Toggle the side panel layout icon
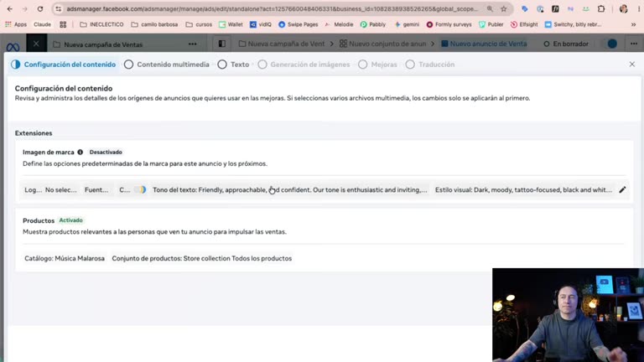Screen dimensions: 644x362 click(x=221, y=44)
